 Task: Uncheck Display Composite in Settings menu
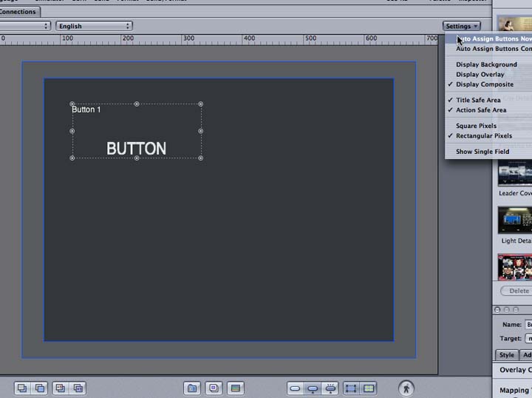click(x=484, y=84)
